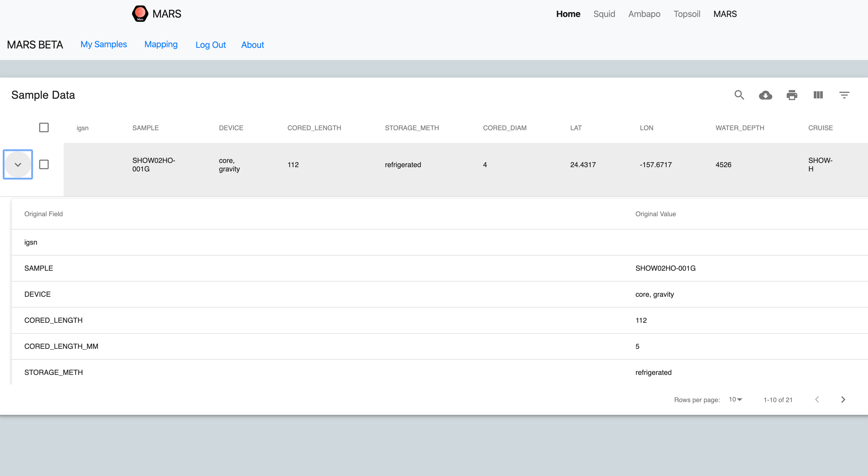Click the SHOW-H cruise cell

(x=820, y=164)
